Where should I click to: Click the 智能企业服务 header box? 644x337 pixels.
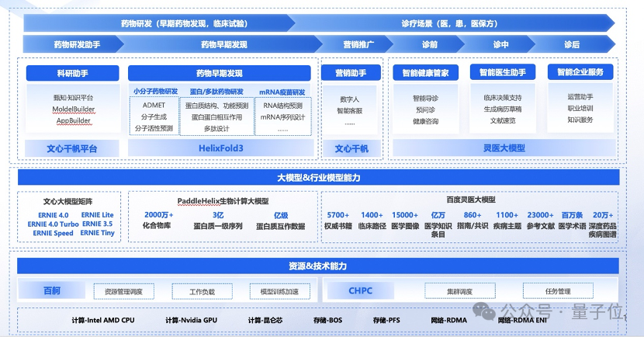pos(580,72)
